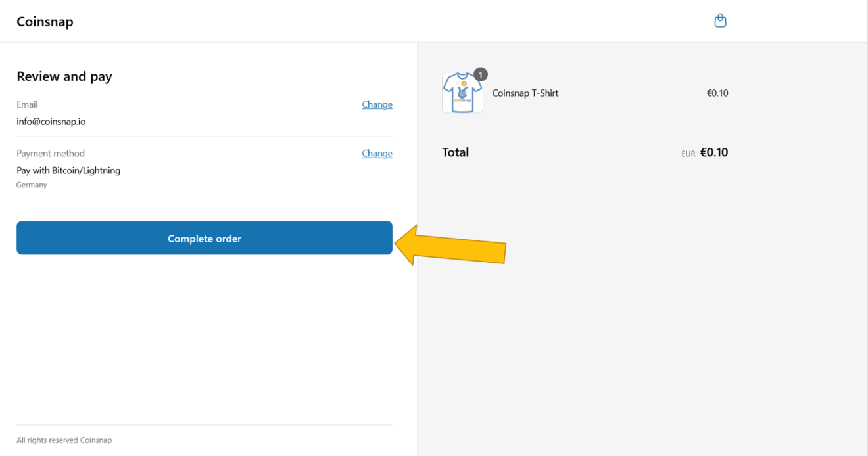Click the EUR currency label
This screenshot has height=456, width=868.
(688, 154)
